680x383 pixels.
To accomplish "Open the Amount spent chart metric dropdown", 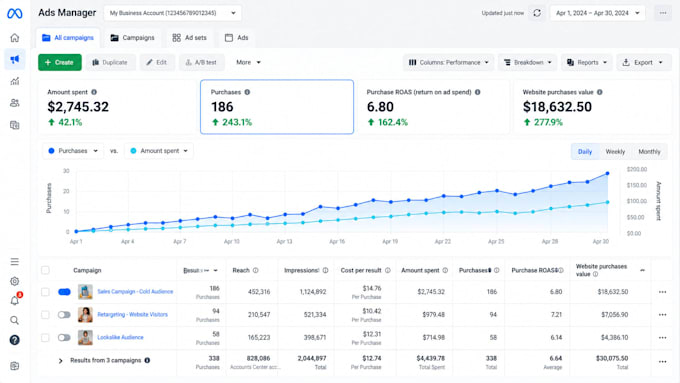I will (159, 151).
